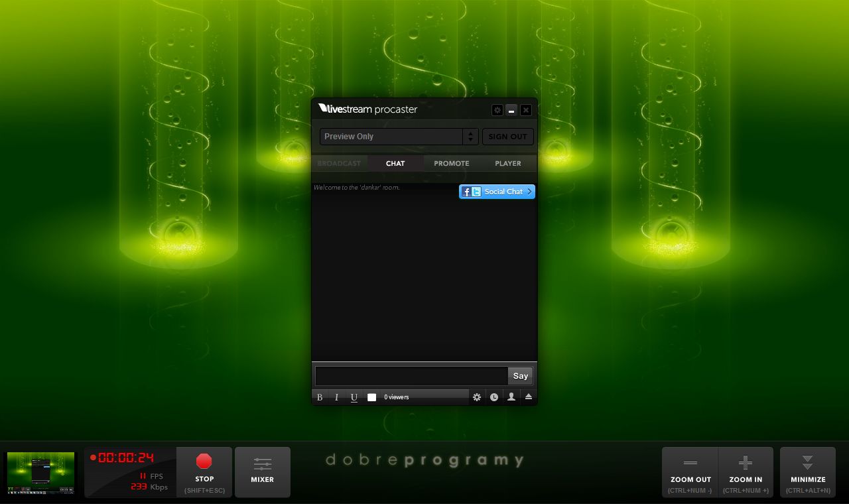Click the 233 Kbps bitrate readout
The height and width of the screenshot is (504, 849).
(x=149, y=487)
